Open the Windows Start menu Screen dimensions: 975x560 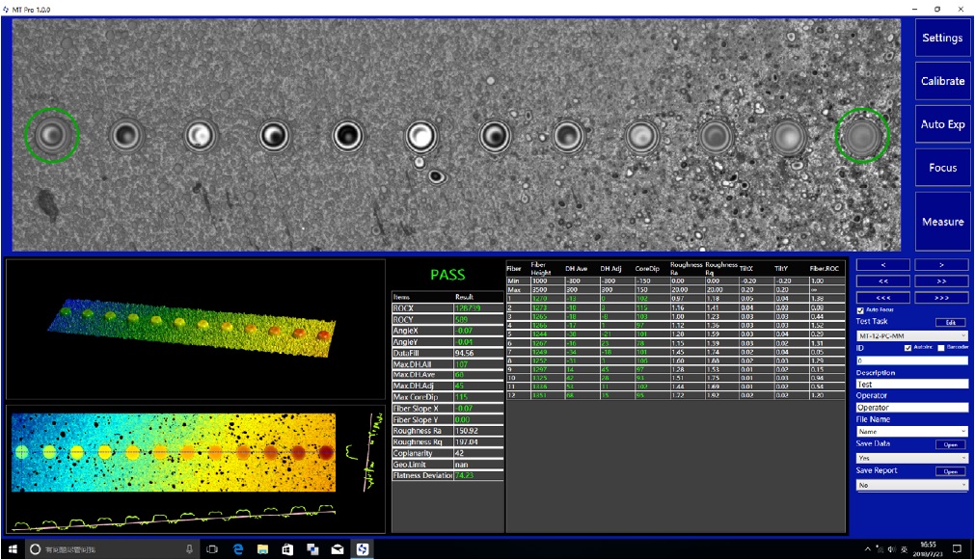pyautogui.click(x=13, y=549)
